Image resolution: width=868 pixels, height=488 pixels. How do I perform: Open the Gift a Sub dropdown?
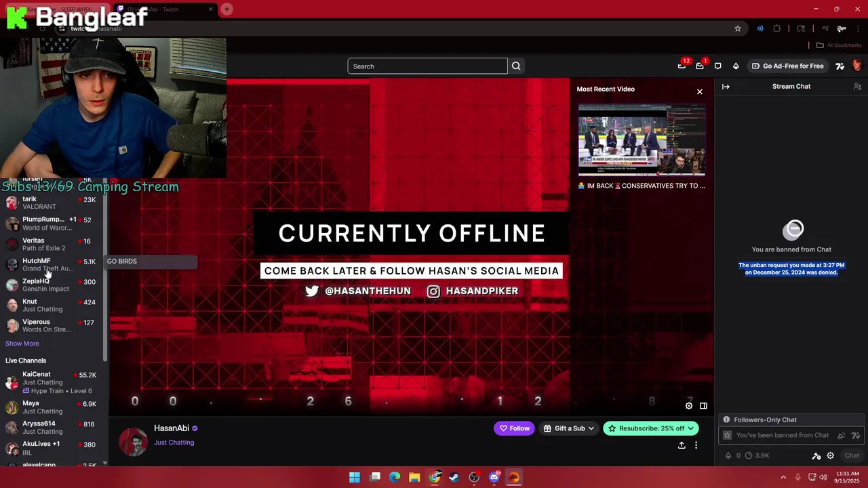tap(569, 428)
